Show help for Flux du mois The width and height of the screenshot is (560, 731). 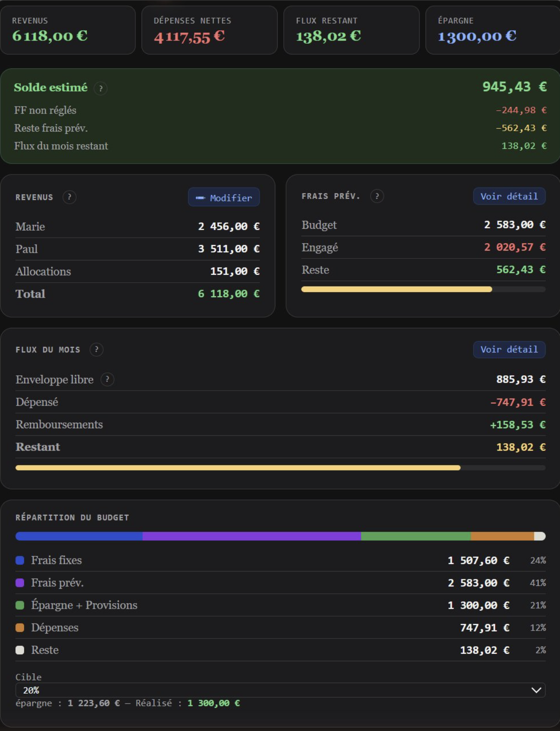(96, 350)
